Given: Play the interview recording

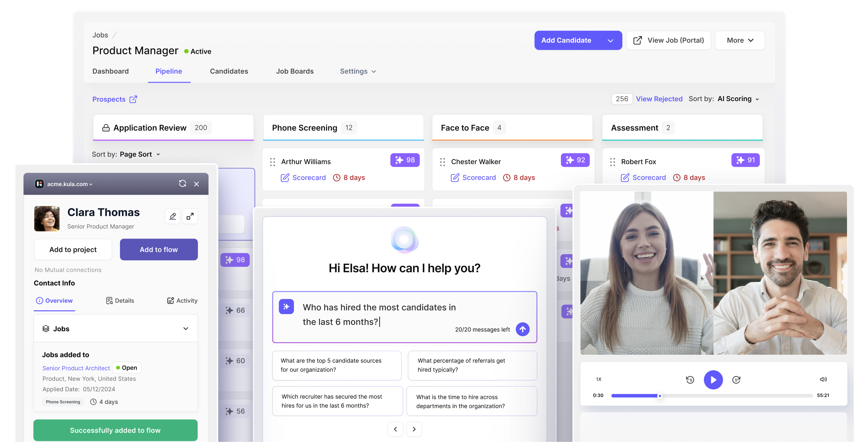Looking at the screenshot, I should coord(713,380).
